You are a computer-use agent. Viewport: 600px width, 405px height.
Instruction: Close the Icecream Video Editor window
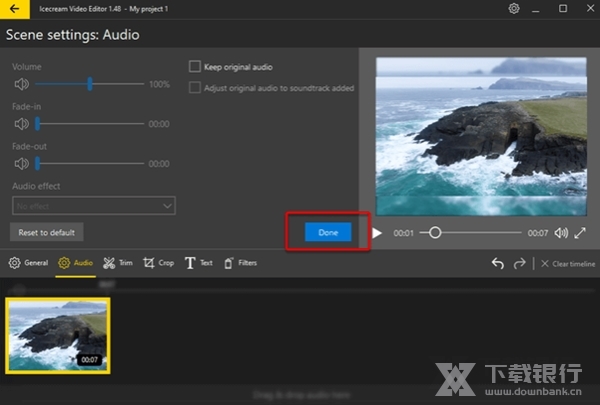(x=590, y=8)
